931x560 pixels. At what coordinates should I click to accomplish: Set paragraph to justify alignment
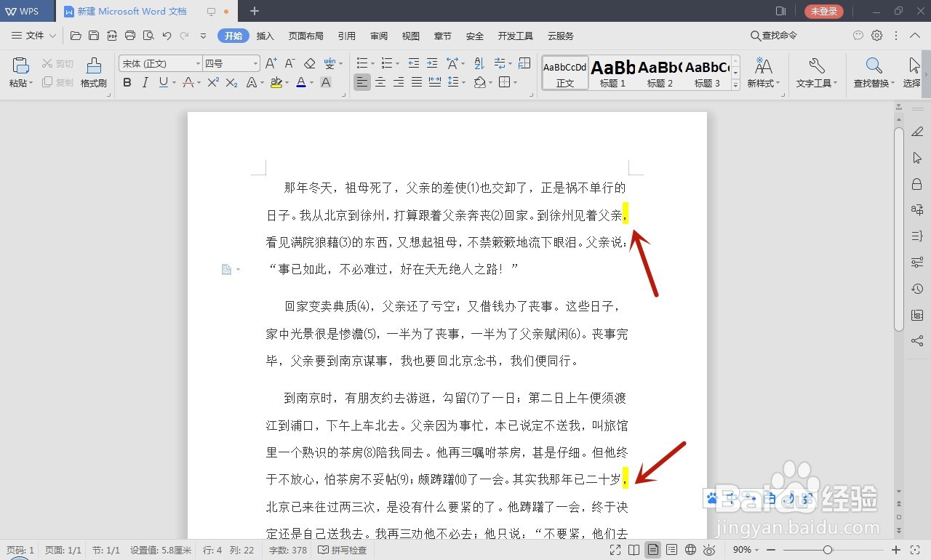tap(417, 83)
